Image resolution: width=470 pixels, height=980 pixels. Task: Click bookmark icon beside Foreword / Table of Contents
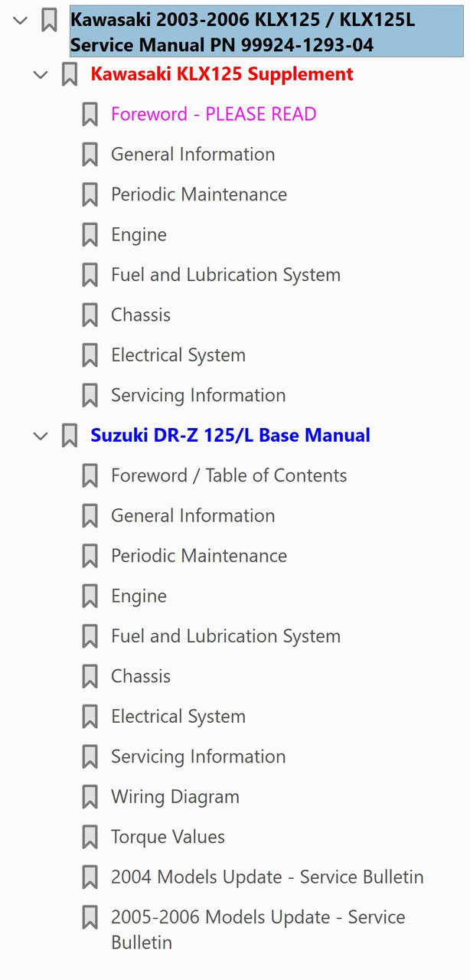pyautogui.click(x=90, y=475)
